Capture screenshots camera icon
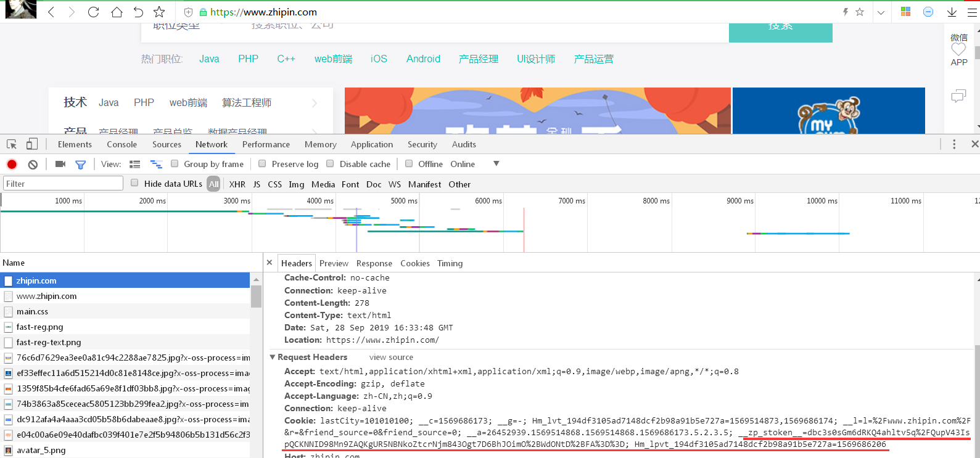This screenshot has width=980, height=458. (x=60, y=164)
